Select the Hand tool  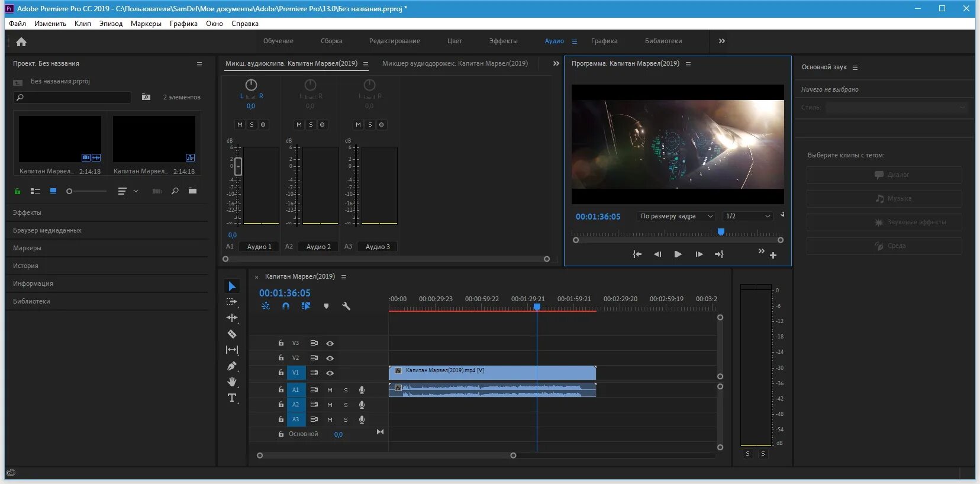click(232, 382)
